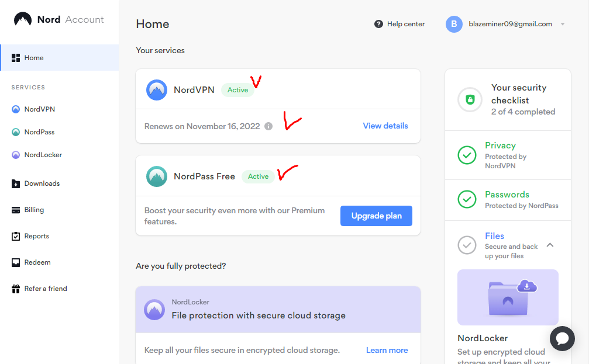Click the Refer a friend gift icon
Image resolution: width=589 pixels, height=364 pixels.
pyautogui.click(x=16, y=289)
